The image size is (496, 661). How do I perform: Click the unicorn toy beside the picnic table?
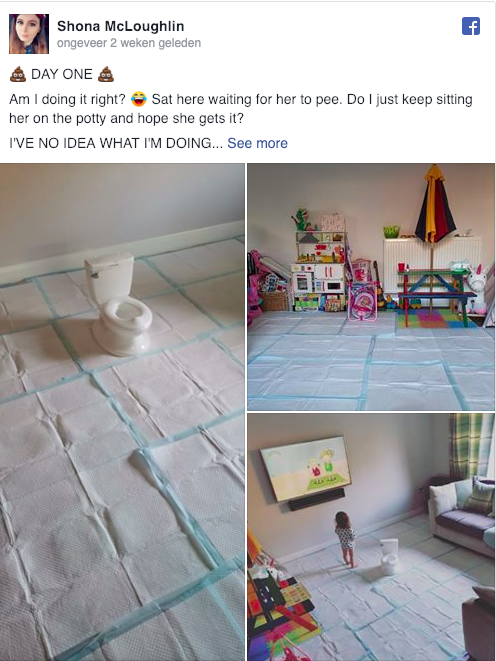point(477,289)
